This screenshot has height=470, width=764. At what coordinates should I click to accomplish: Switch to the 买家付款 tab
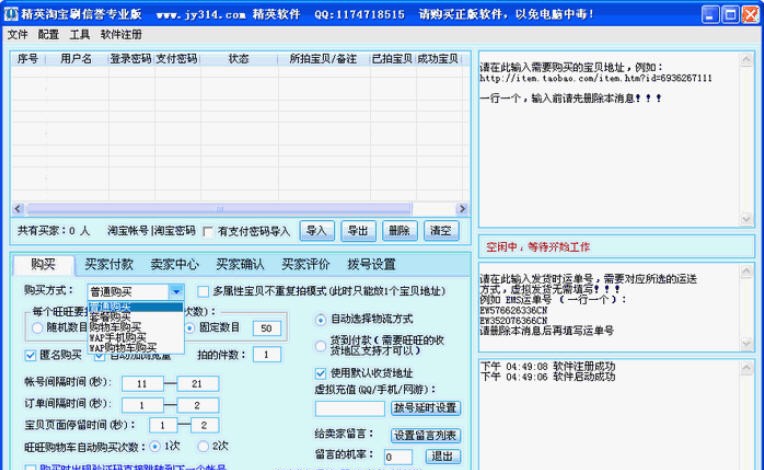pos(109,264)
